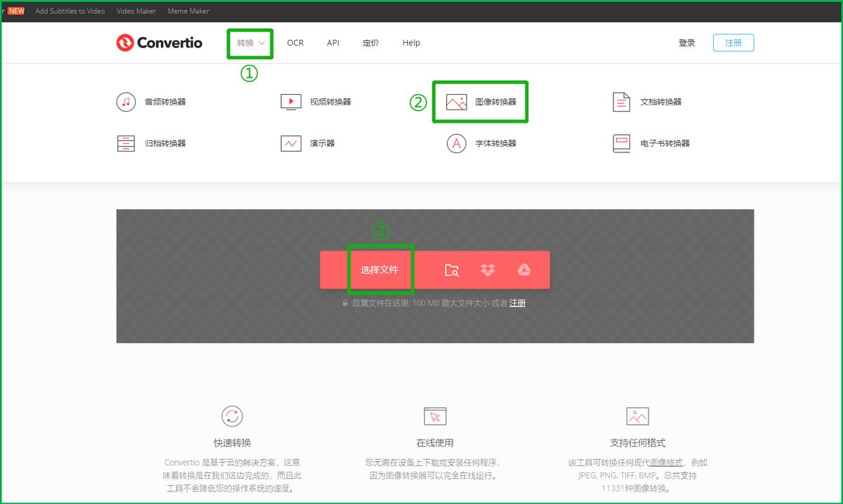The height and width of the screenshot is (504, 843).
Task: Switch to the OCR menu item
Action: point(295,43)
